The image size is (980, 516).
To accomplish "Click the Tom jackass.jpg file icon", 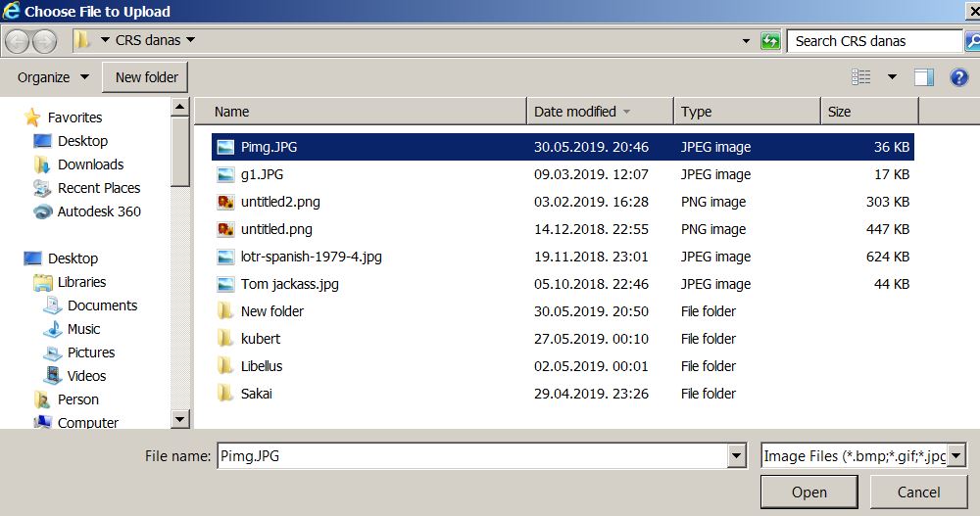I will pos(225,284).
